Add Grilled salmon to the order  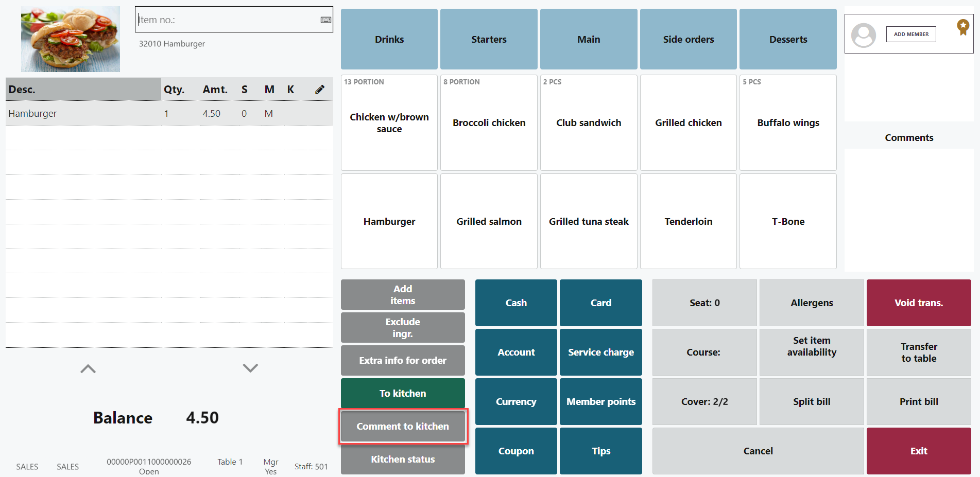pos(489,221)
